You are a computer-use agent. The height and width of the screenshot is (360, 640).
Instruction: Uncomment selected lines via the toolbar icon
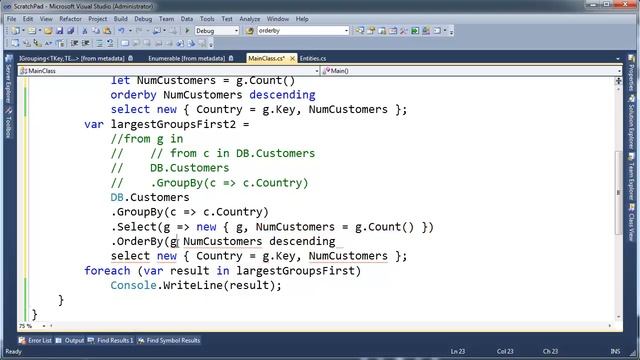click(x=110, y=43)
